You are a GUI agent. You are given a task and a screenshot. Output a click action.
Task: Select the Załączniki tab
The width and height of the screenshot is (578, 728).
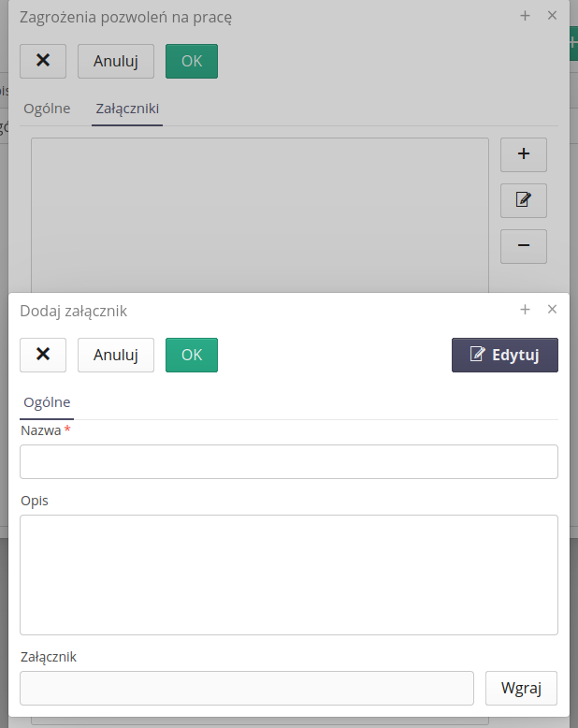[127, 109]
